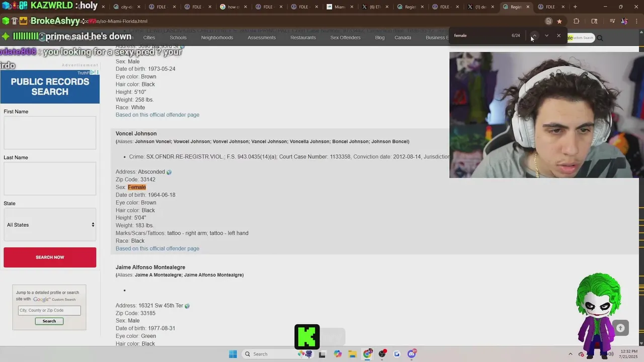Viewport: 644px width, 362px height.
Task: Open Discord from the taskbar
Action: [x=412, y=354]
